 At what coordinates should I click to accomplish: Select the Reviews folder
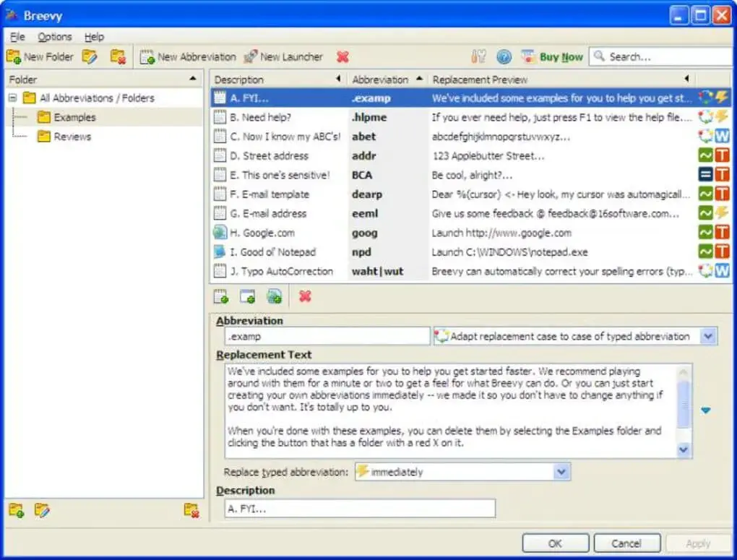click(72, 137)
